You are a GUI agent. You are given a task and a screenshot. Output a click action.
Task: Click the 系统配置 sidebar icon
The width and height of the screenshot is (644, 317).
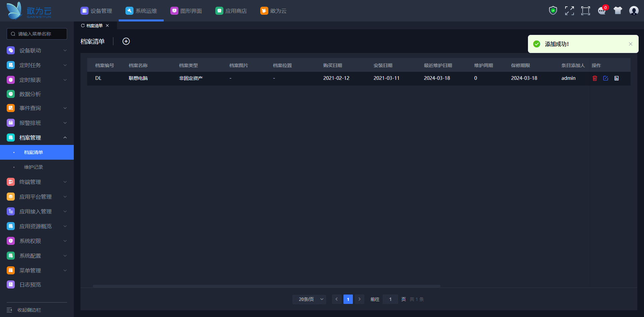pos(11,256)
